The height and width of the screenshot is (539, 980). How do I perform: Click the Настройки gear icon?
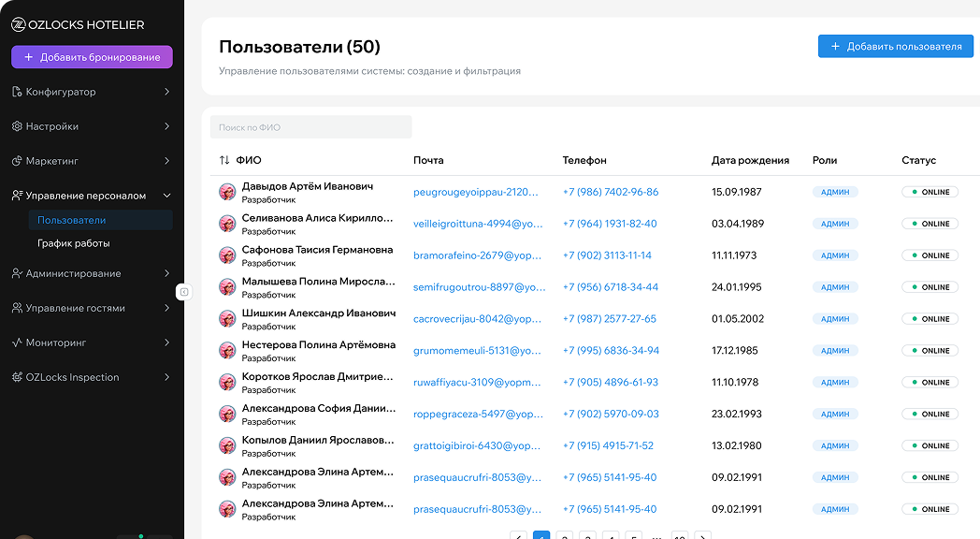[x=17, y=126]
